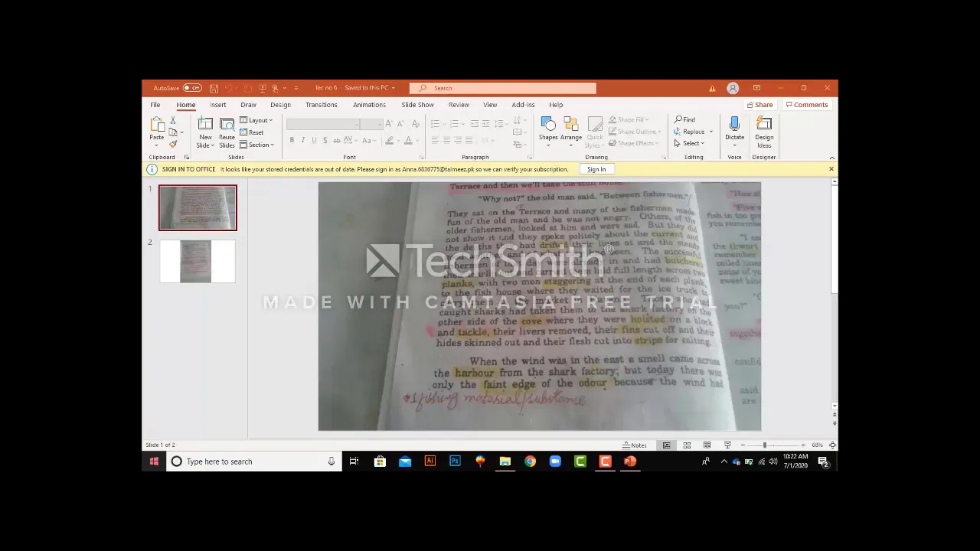Viewport: 980px width, 551px height.
Task: Switch to the Animations tab
Action: pyautogui.click(x=369, y=105)
